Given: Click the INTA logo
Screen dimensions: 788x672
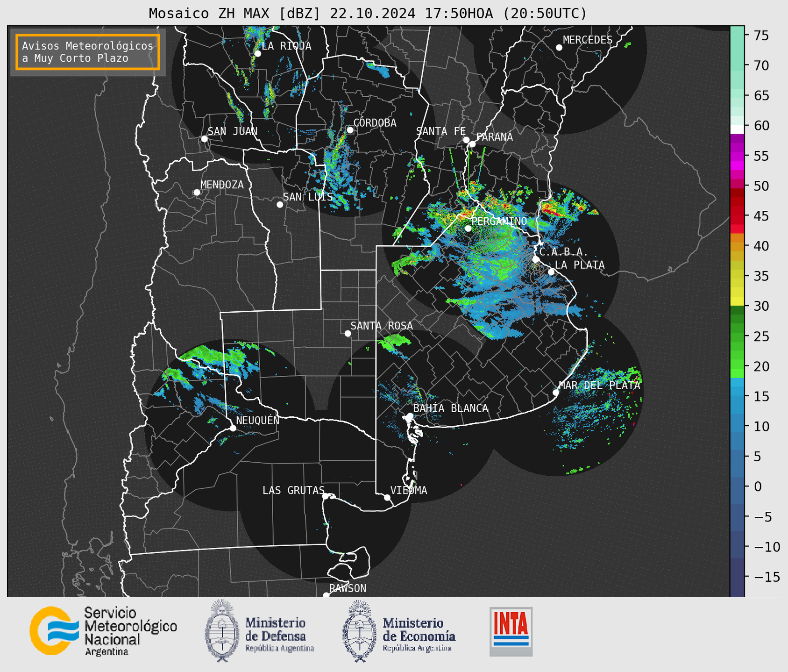Looking at the screenshot, I should [511, 631].
